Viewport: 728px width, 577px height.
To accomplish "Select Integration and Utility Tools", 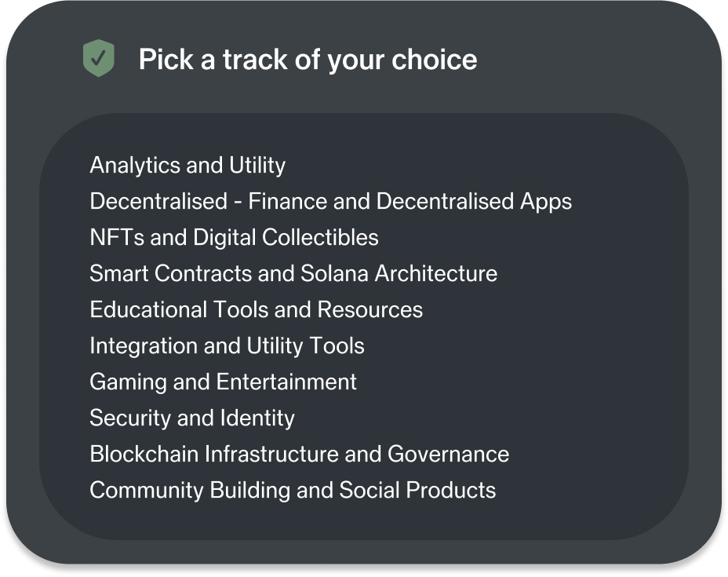I will pos(227,346).
